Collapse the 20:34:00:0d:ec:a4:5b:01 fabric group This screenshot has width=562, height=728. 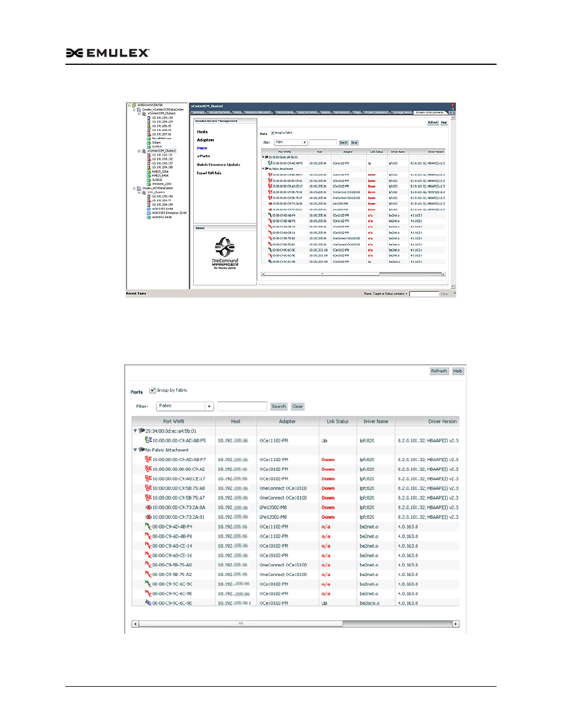(135, 431)
